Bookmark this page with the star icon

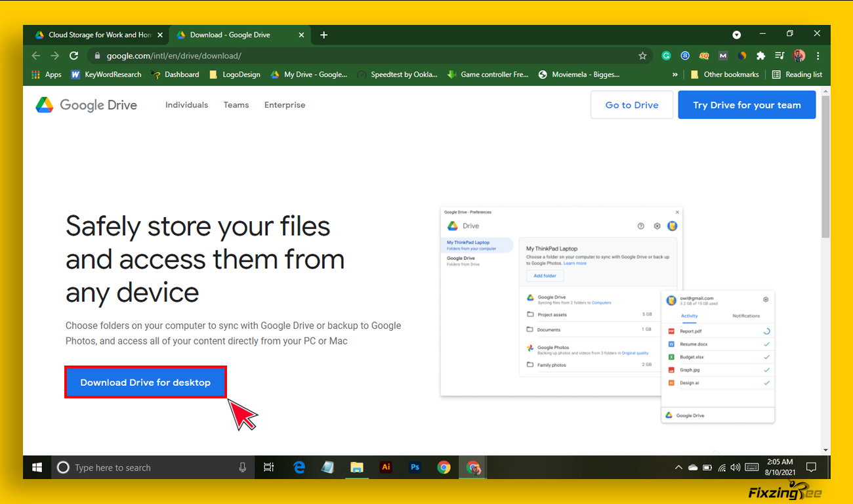642,56
